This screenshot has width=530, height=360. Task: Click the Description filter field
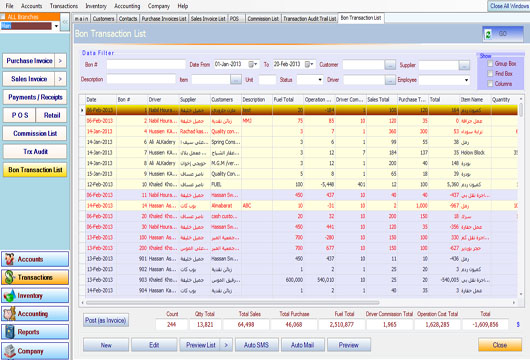[141, 79]
